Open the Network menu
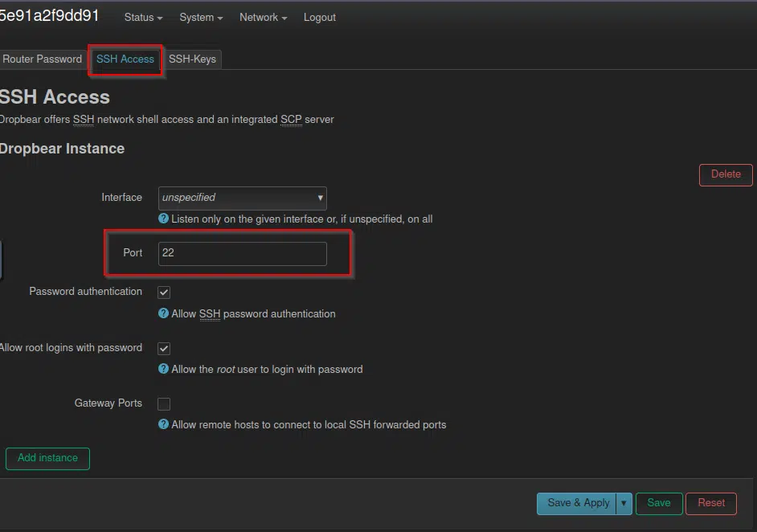This screenshot has width=757, height=532. pyautogui.click(x=263, y=18)
